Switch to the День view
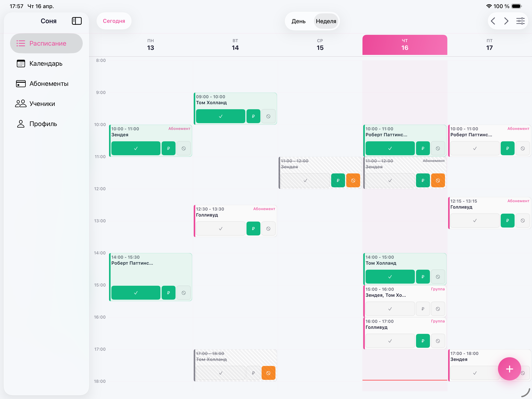 (x=298, y=21)
